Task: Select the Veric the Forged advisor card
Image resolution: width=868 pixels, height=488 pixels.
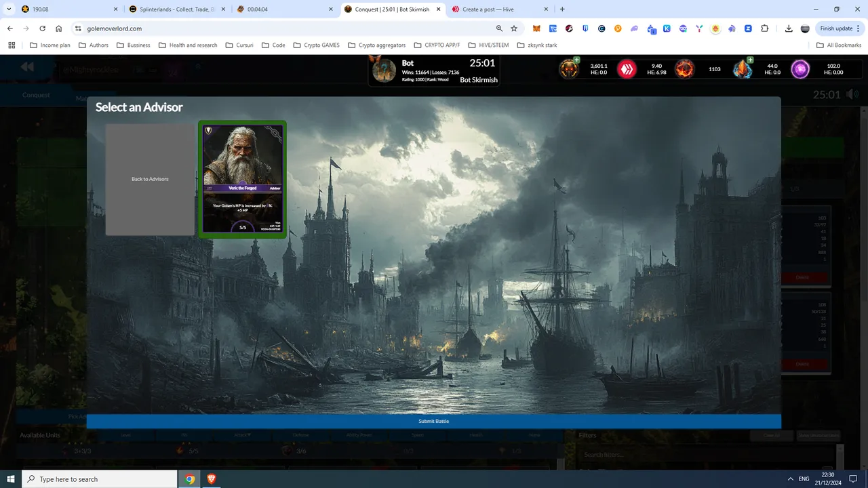Action: pos(242,179)
